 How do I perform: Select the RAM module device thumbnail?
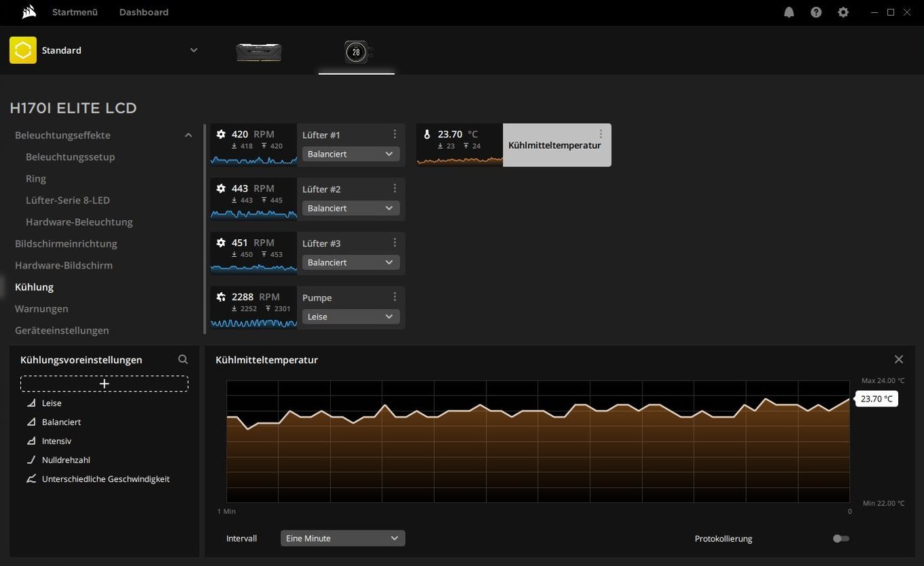pos(259,52)
